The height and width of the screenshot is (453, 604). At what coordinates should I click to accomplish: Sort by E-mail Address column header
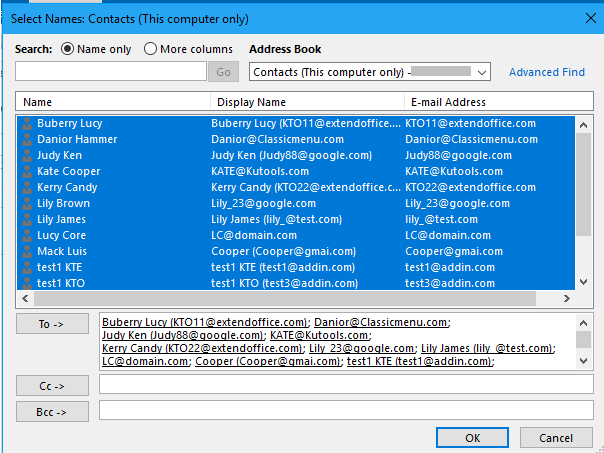488,102
